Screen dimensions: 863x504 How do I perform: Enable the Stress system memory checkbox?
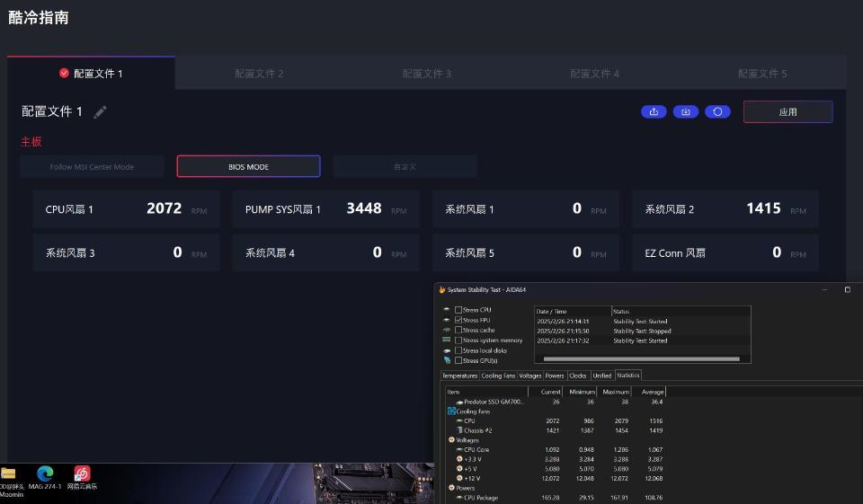458,340
